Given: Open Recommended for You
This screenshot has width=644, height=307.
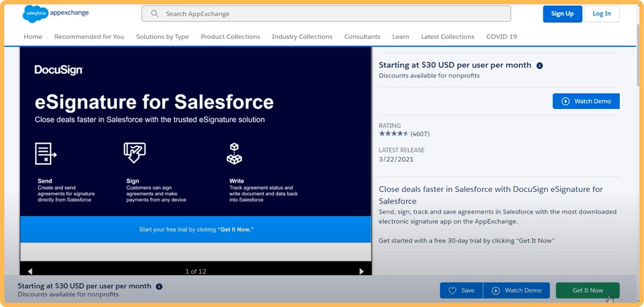Looking at the screenshot, I should point(89,37).
